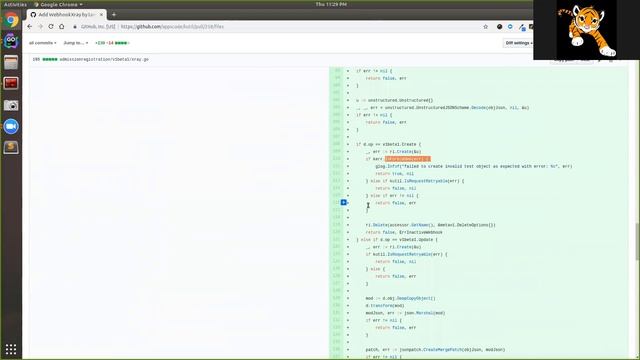
Task: Open the Activities overview
Action: (x=15, y=4)
